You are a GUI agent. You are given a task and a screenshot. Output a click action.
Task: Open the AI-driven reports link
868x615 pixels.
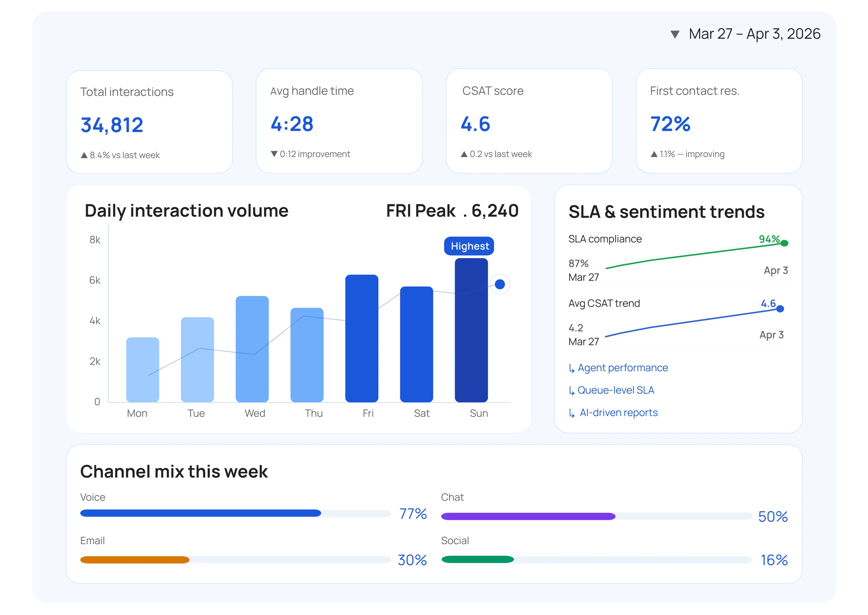coord(618,412)
